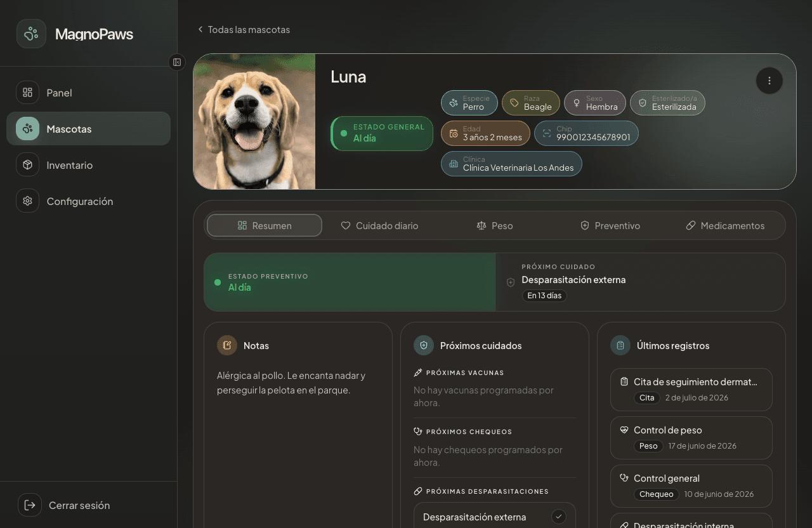
Task: Click the Cita tag badge
Action: (646, 398)
